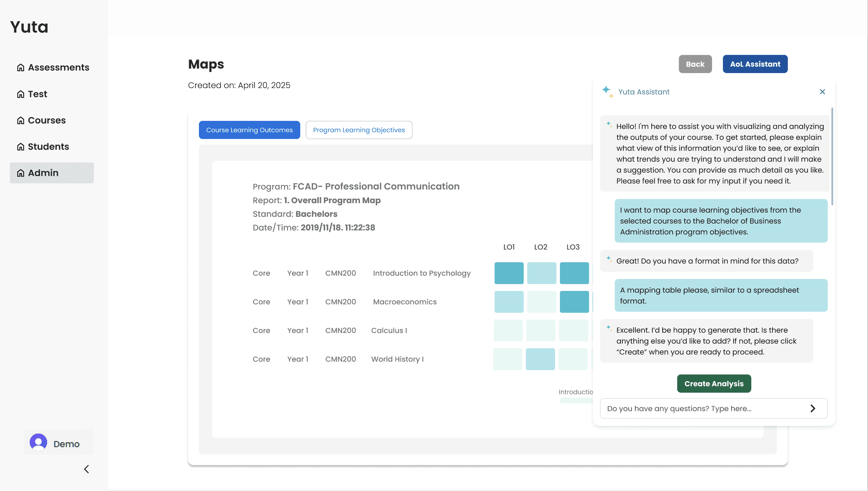This screenshot has height=491, width=868.
Task: Select LO1 cell for Introduction to Psychology
Action: click(x=509, y=273)
